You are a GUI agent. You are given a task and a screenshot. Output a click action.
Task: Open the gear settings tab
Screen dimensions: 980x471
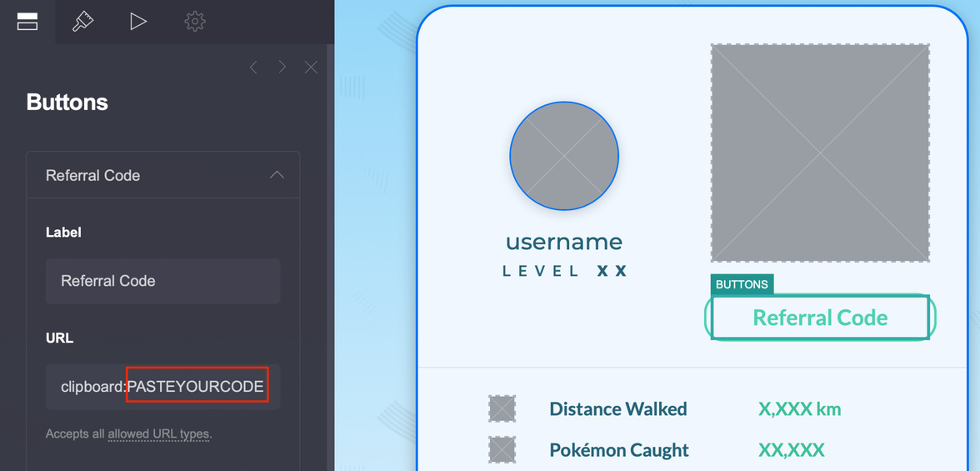click(x=194, y=22)
